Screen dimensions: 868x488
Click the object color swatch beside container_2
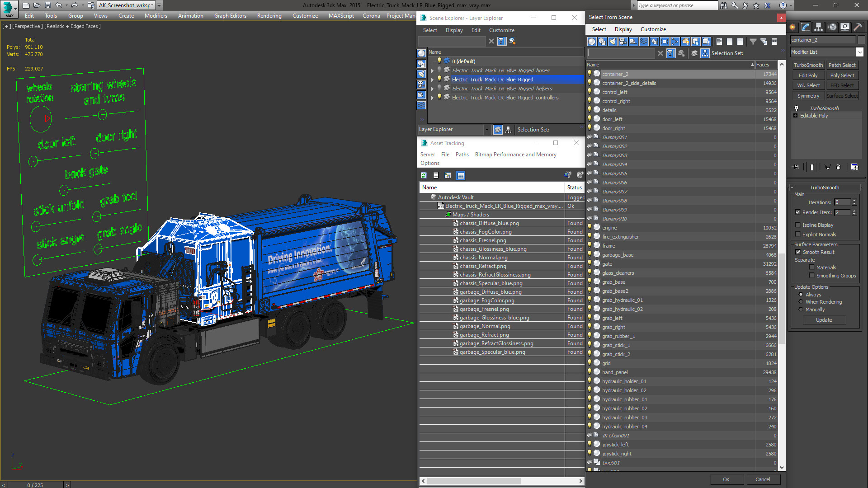pos(861,40)
